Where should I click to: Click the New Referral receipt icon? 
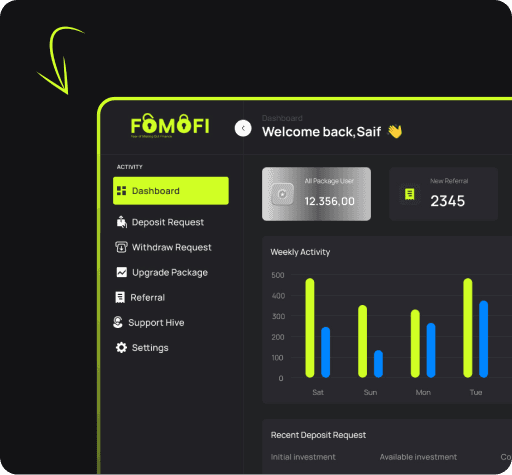pos(409,194)
